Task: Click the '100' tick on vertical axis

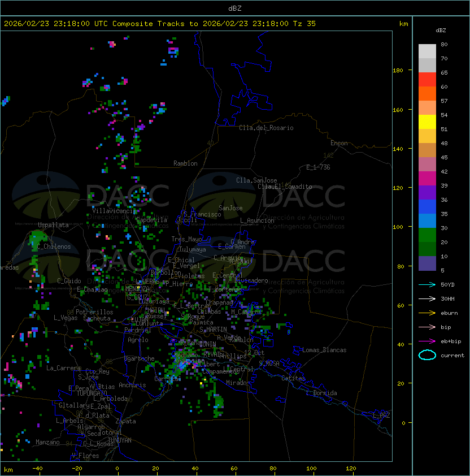Action: (398, 227)
